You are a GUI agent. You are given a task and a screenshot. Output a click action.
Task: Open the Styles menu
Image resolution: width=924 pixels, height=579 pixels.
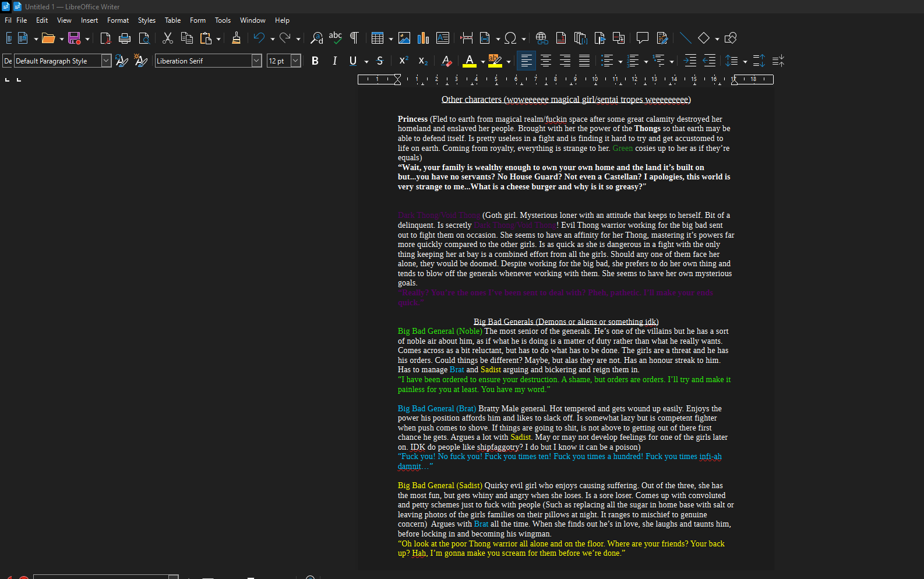tap(147, 20)
